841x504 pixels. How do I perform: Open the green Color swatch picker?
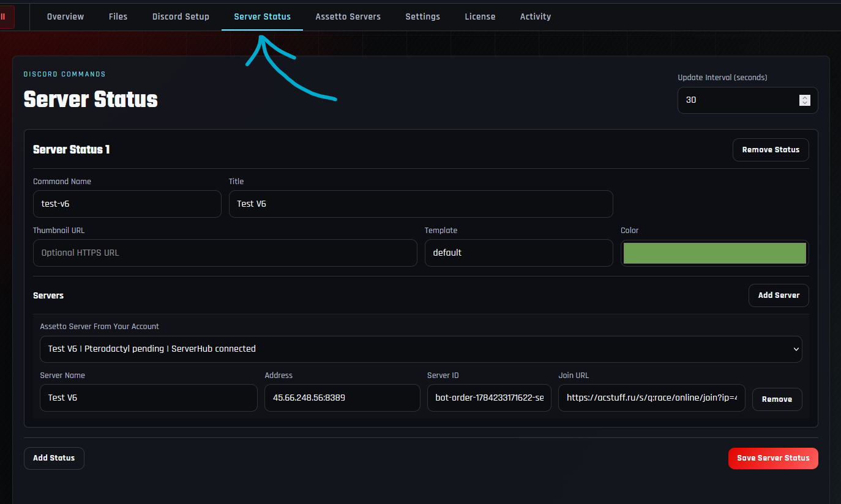coord(714,253)
